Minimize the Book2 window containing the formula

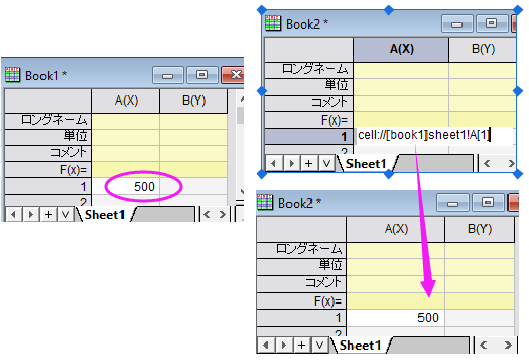coord(457,24)
